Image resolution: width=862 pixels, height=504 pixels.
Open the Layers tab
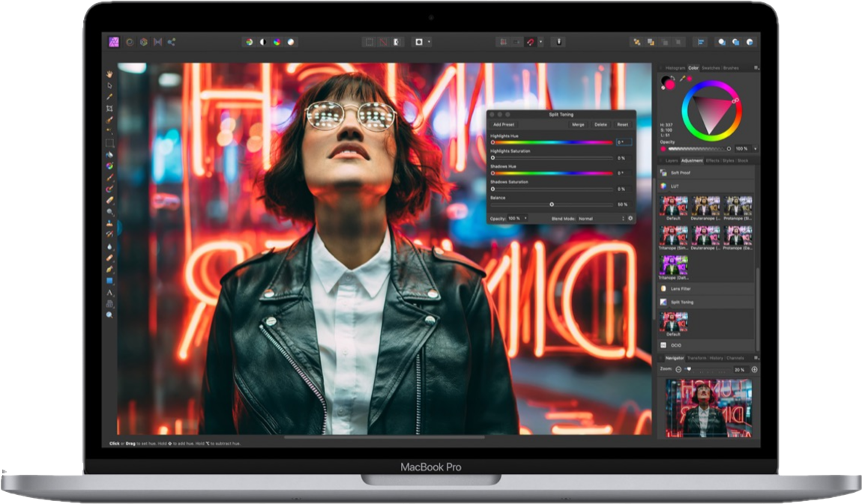tap(671, 160)
